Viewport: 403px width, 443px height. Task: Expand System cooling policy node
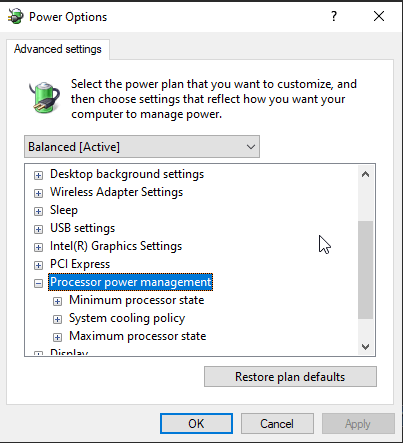57,319
